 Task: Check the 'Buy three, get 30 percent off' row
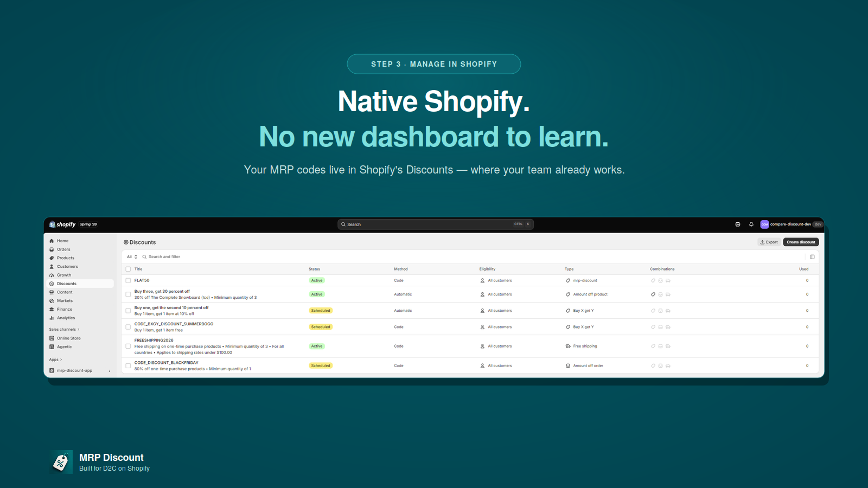(x=128, y=294)
